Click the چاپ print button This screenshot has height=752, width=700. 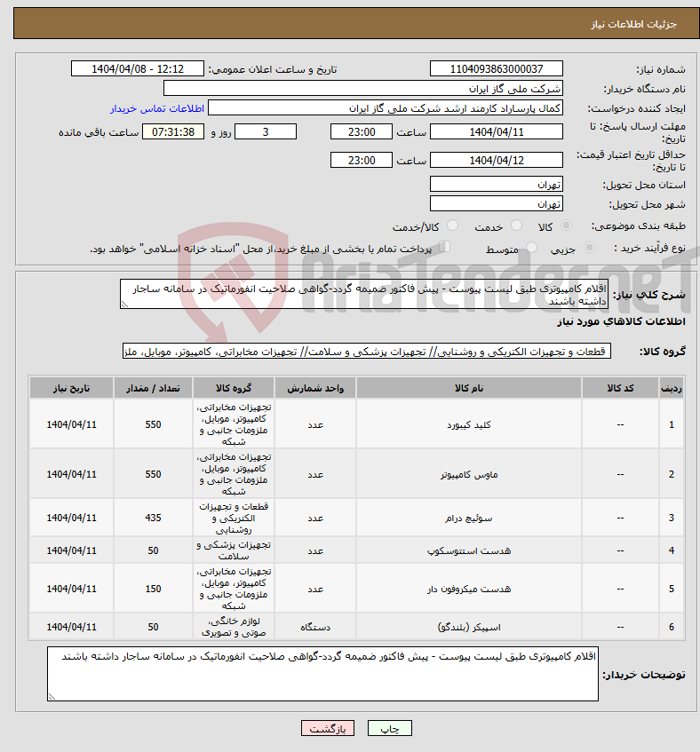point(390,729)
